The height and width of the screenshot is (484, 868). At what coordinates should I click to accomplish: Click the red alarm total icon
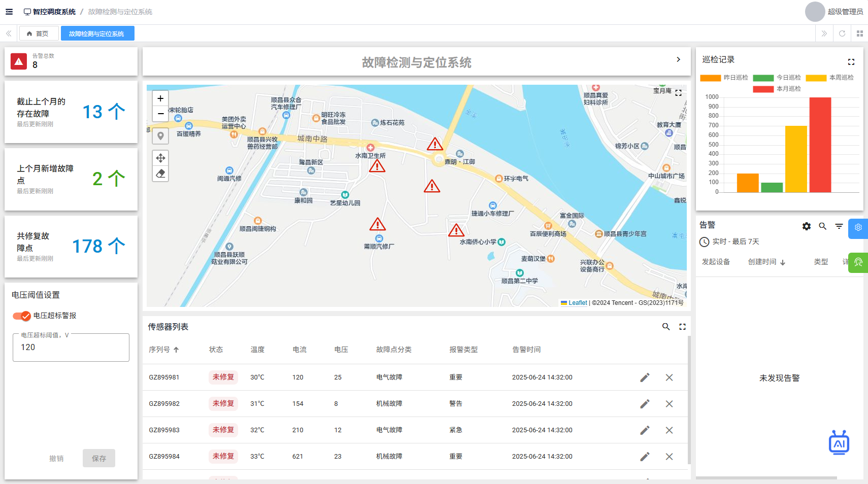click(19, 61)
